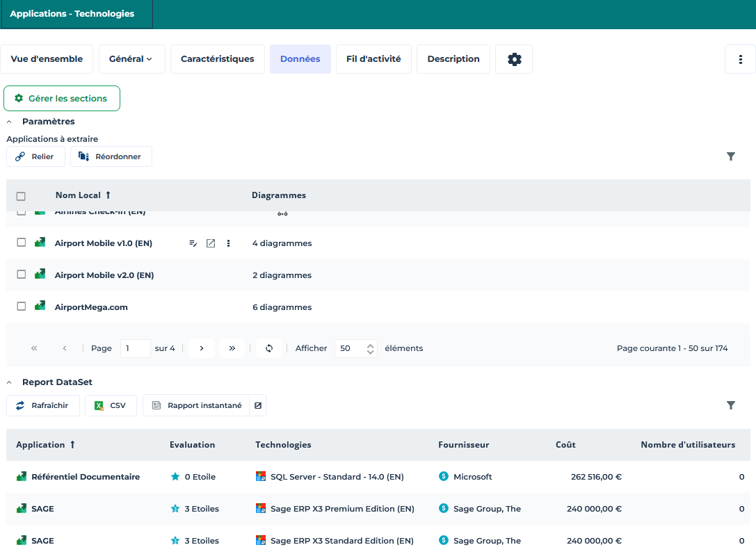Open instant report in new window icon
The height and width of the screenshot is (554, 756).
pos(258,405)
